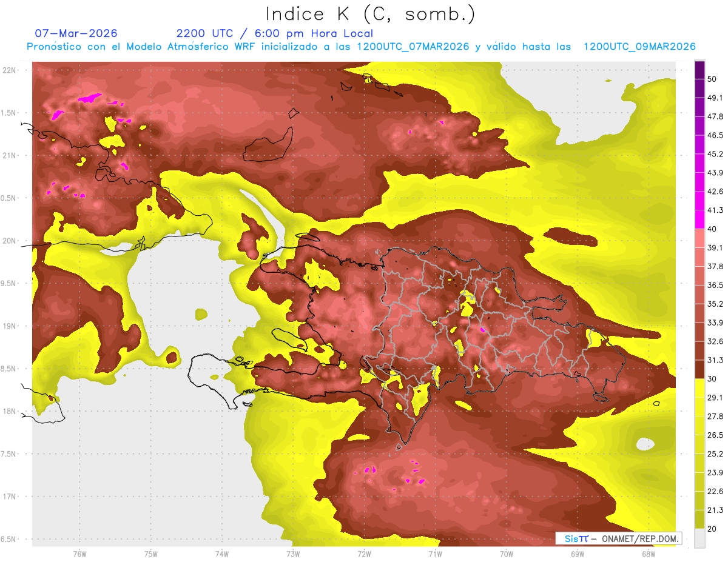Click the colorbar value '45.2'

tap(715, 154)
